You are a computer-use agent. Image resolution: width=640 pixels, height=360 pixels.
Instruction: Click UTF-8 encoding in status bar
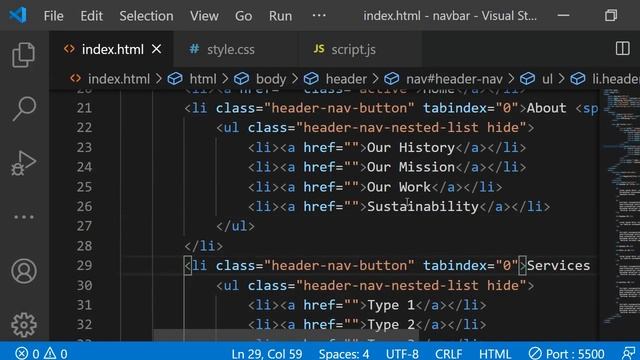point(402,353)
